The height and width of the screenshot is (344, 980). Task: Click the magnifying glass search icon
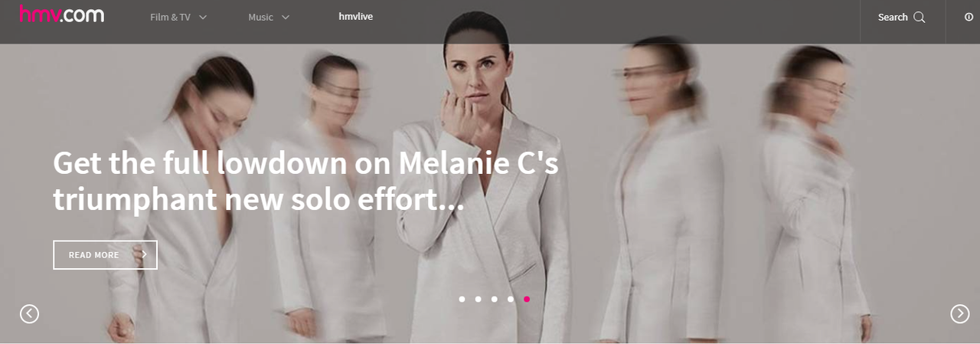pos(920,18)
